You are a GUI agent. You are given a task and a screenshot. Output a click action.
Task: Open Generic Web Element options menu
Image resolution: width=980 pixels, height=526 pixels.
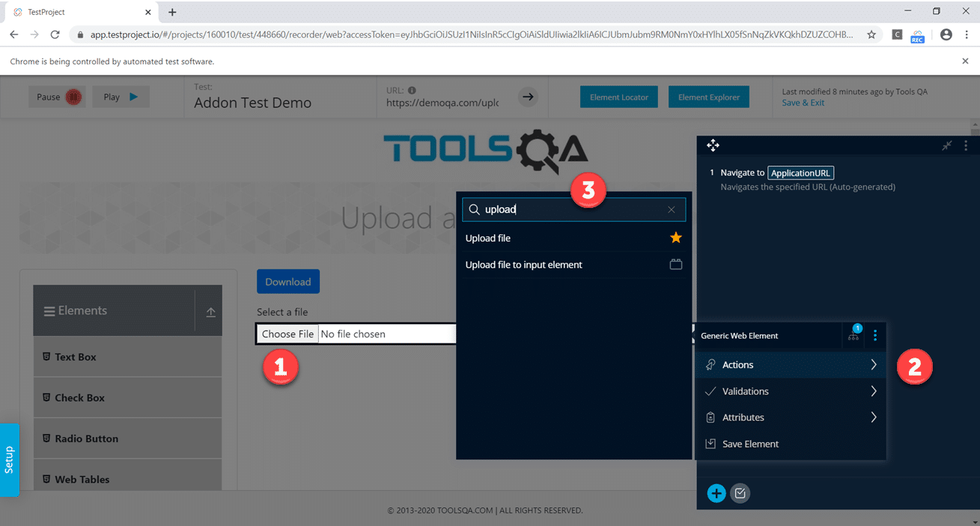click(875, 335)
